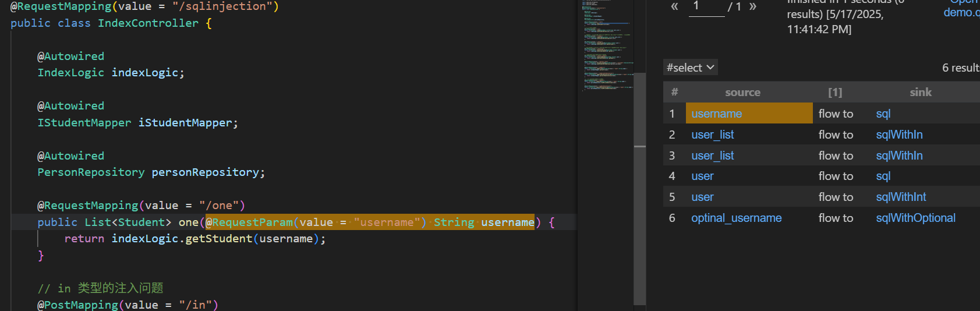Viewport: 980px width, 311px height.
Task: Jump to sql sink in row 4
Action: [883, 176]
